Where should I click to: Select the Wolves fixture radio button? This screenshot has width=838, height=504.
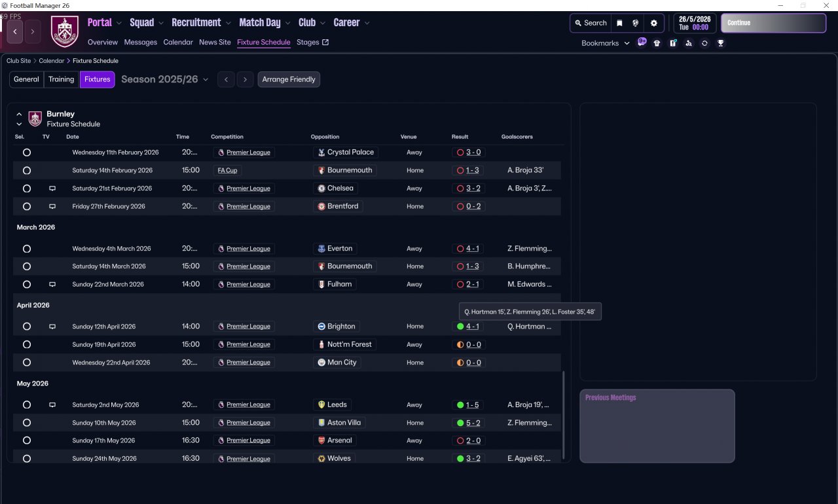click(27, 459)
